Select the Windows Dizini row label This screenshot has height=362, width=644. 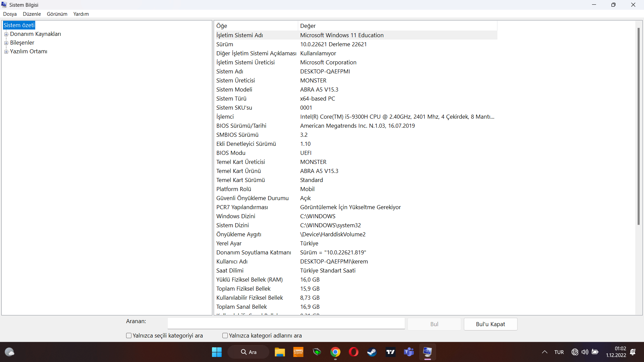[236, 216]
